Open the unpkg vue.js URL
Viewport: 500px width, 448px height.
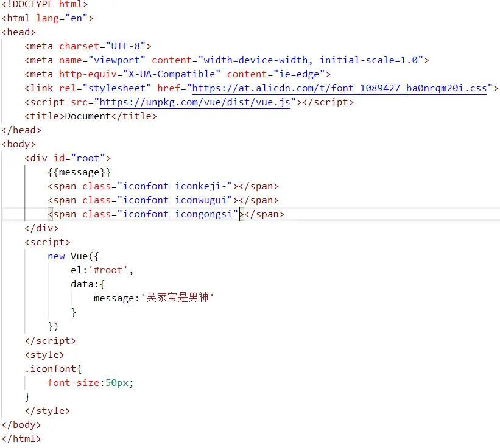195,102
